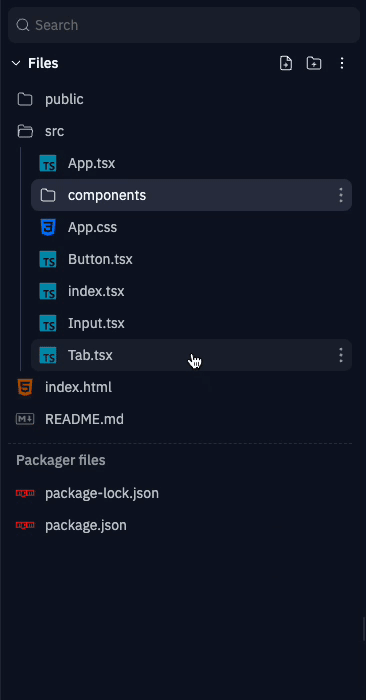This screenshot has height=700, width=366.
Task: Click the CSS icon beside App.css
Action: point(48,227)
